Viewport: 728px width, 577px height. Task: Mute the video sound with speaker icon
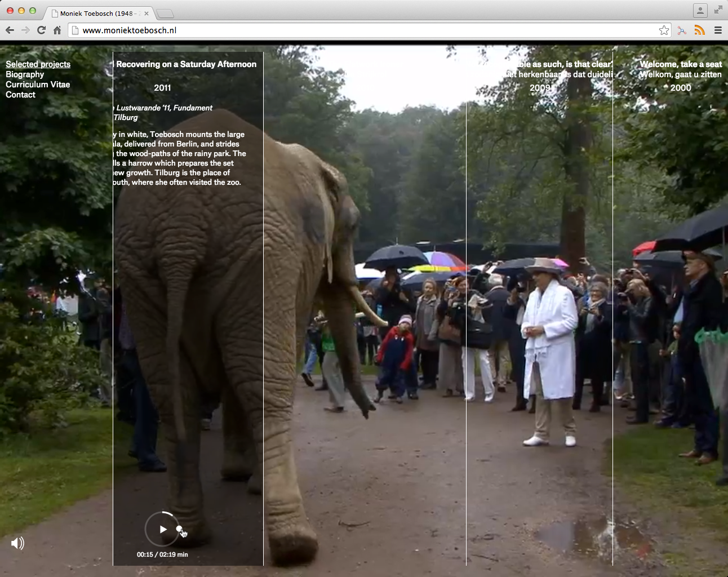click(17, 543)
